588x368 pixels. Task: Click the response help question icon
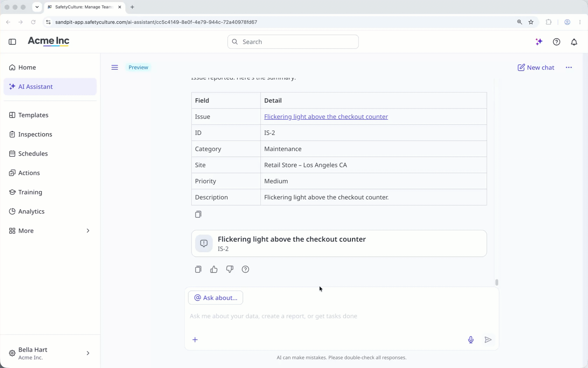[x=245, y=269]
